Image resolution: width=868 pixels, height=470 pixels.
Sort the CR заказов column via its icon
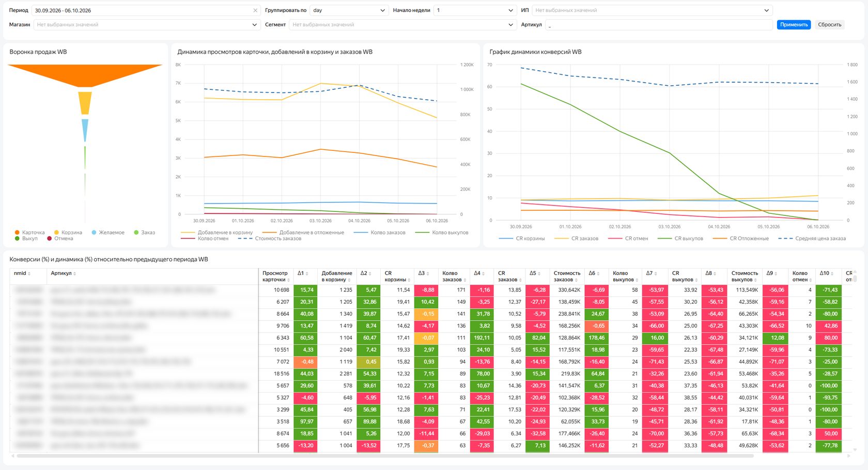pos(521,280)
